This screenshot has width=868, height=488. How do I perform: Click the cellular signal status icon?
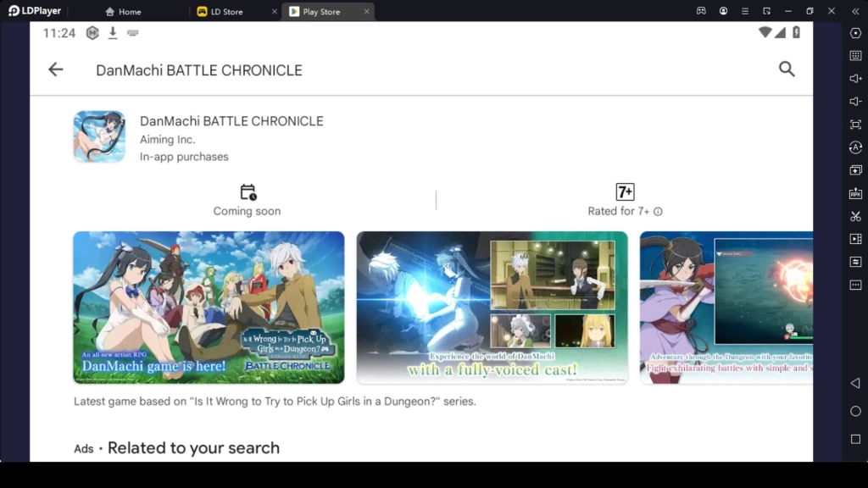[781, 32]
